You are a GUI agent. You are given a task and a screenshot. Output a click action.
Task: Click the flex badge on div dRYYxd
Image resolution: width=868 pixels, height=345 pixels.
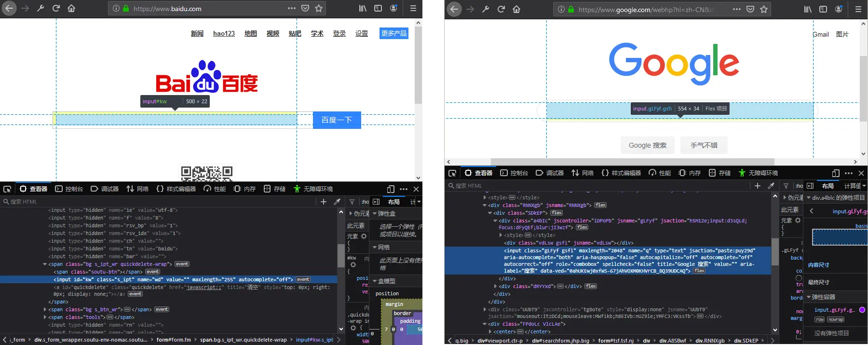[591, 286]
